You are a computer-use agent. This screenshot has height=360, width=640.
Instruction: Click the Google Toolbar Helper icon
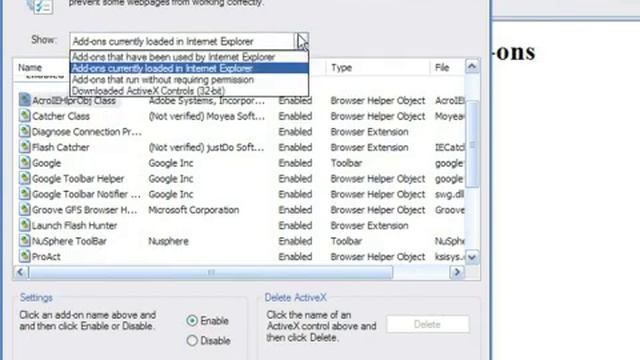click(24, 178)
